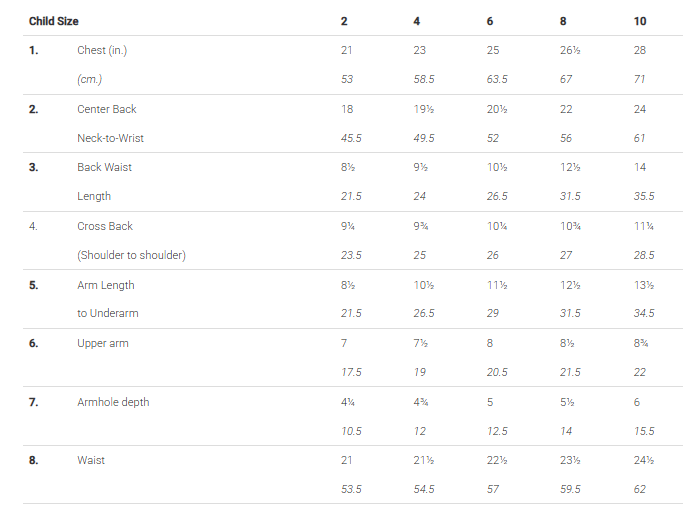Click the Chest (in.) row label
683x513 pixels.
coord(102,50)
